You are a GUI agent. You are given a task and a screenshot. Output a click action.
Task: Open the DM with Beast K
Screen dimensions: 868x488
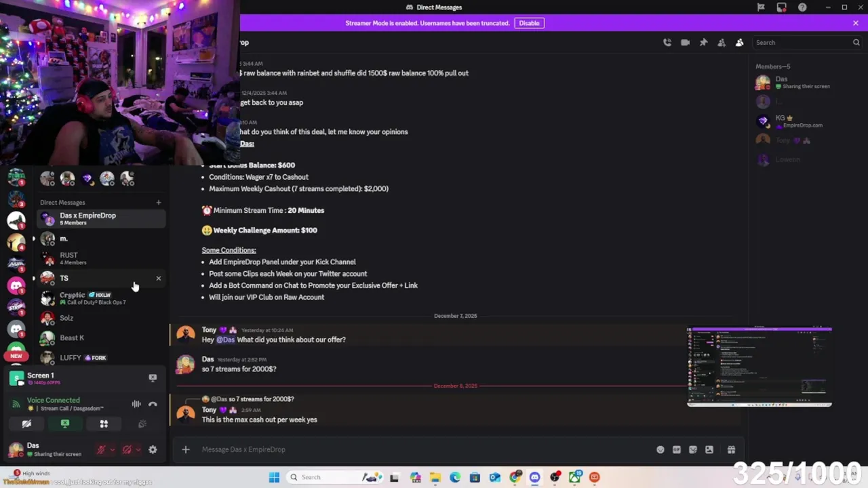click(101, 338)
